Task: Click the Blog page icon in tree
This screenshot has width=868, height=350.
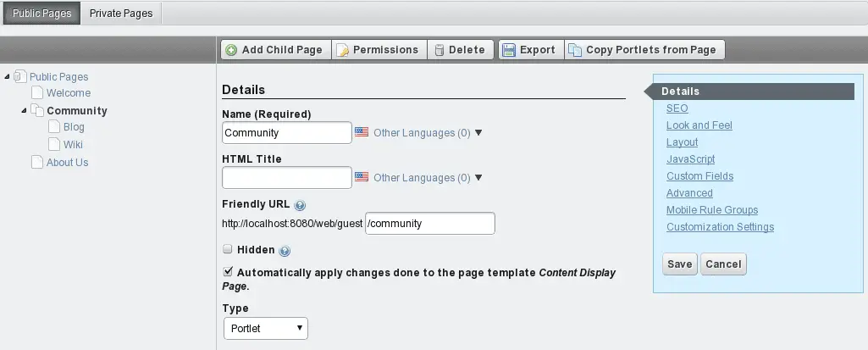Action: pyautogui.click(x=53, y=127)
